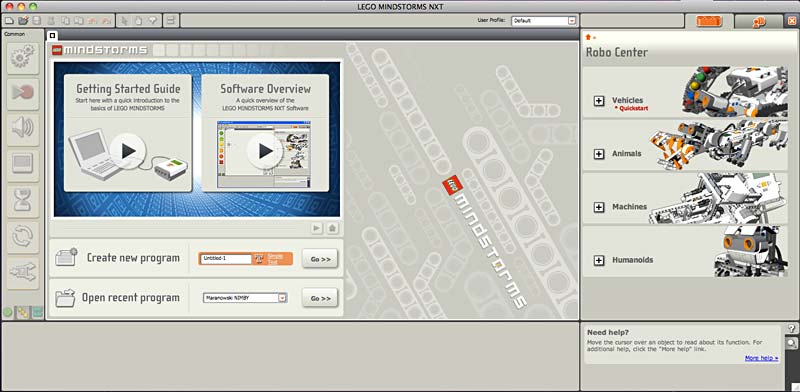Click the arrow on Maranowski NIMBY dropdown

(282, 298)
